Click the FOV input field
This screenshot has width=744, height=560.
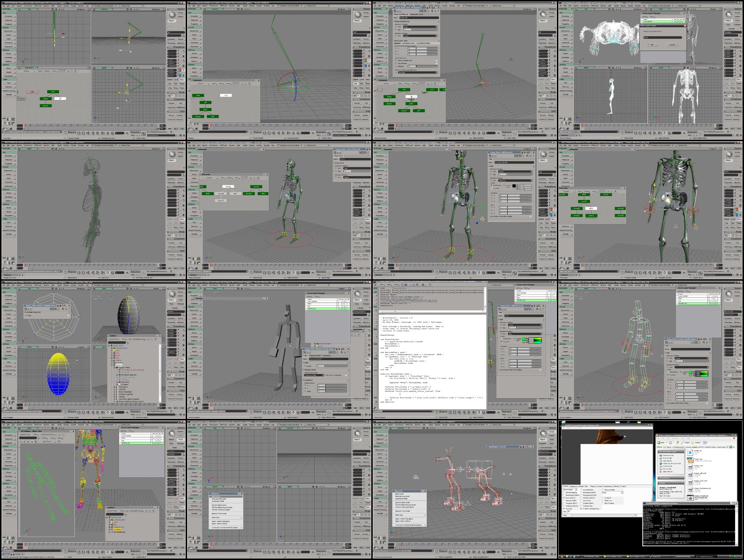[x=569, y=512]
